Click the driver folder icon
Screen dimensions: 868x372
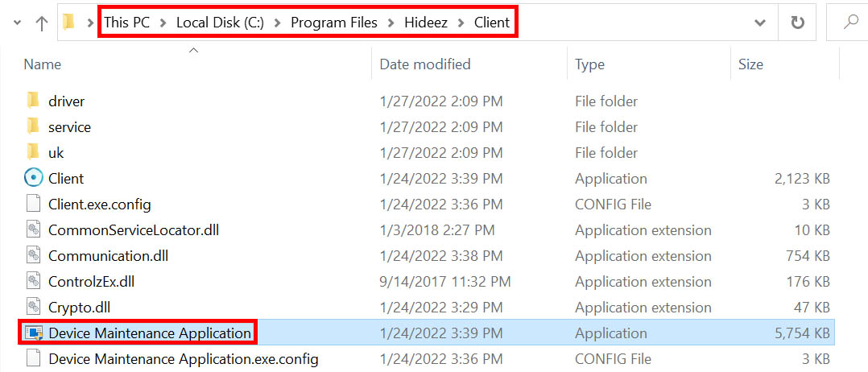point(33,101)
